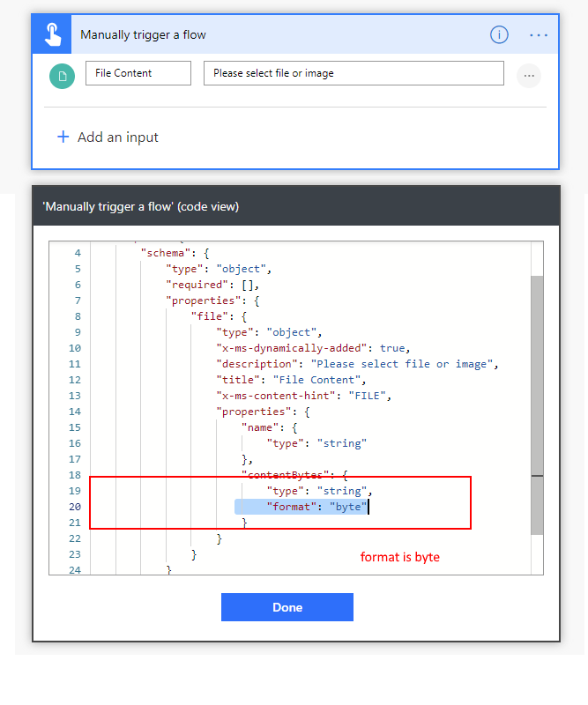Open the trigger info icon
The width and height of the screenshot is (588, 705).
(x=499, y=34)
